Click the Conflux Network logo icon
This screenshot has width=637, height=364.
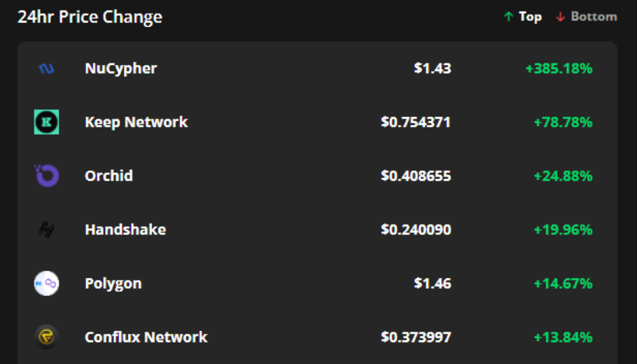tap(47, 337)
